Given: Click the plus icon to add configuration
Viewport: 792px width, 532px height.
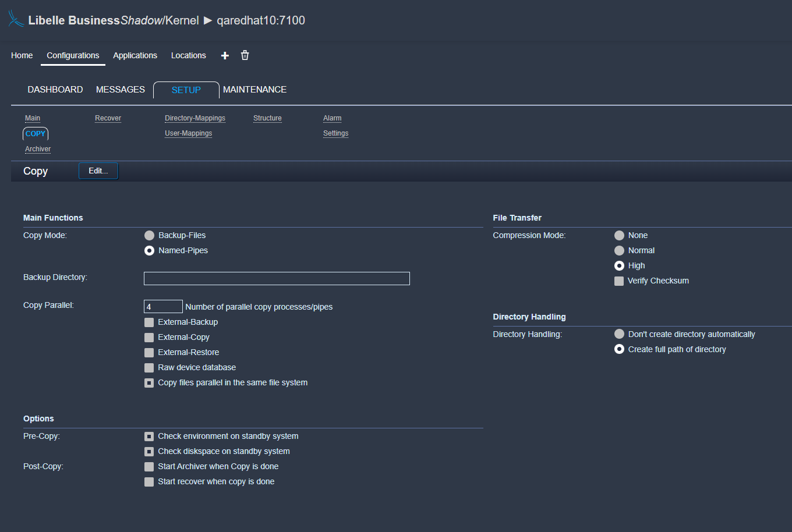Looking at the screenshot, I should (x=225, y=55).
